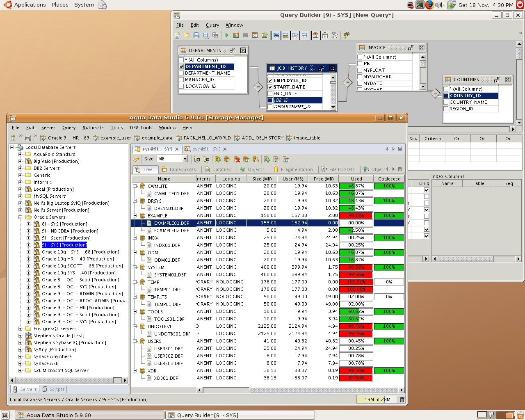The image size is (525, 420).
Task: Click the collapse all tree icon
Action: (206, 159)
